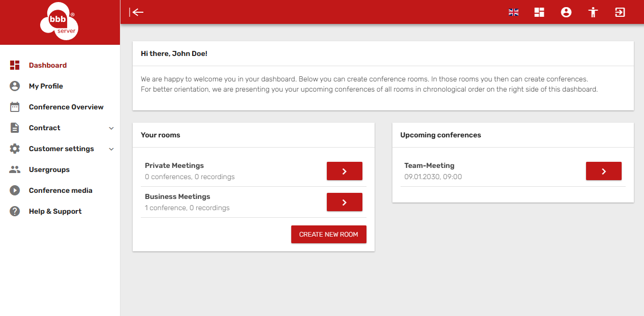Image resolution: width=644 pixels, height=316 pixels.
Task: Click the UK flag language switcher
Action: click(x=513, y=12)
